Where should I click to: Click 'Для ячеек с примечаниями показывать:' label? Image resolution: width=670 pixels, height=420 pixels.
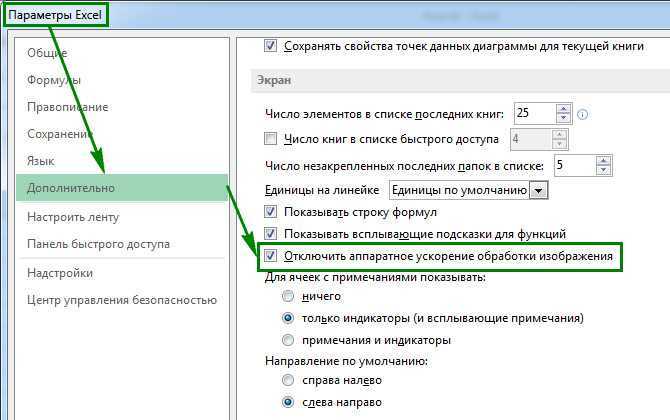click(x=375, y=277)
